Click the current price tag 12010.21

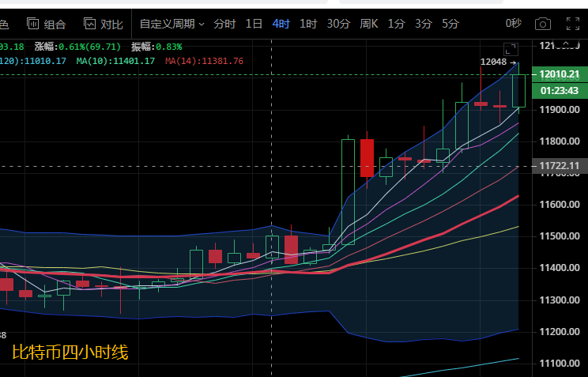[x=559, y=74]
